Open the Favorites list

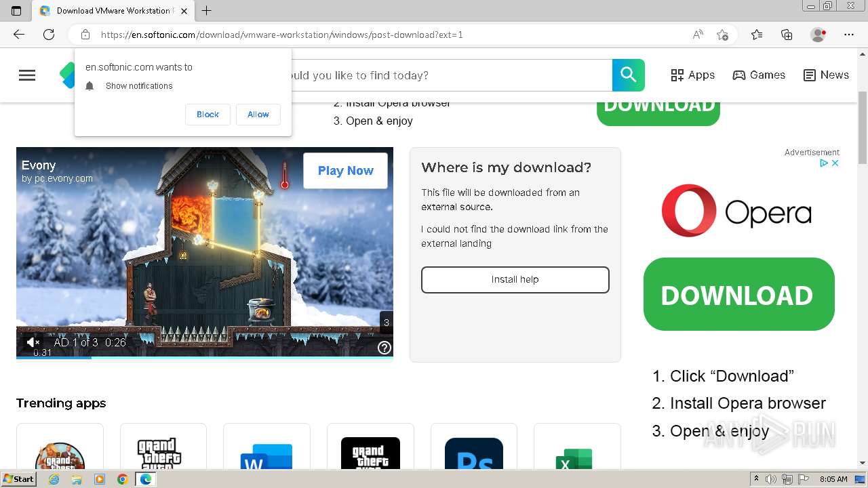pyautogui.click(x=757, y=35)
